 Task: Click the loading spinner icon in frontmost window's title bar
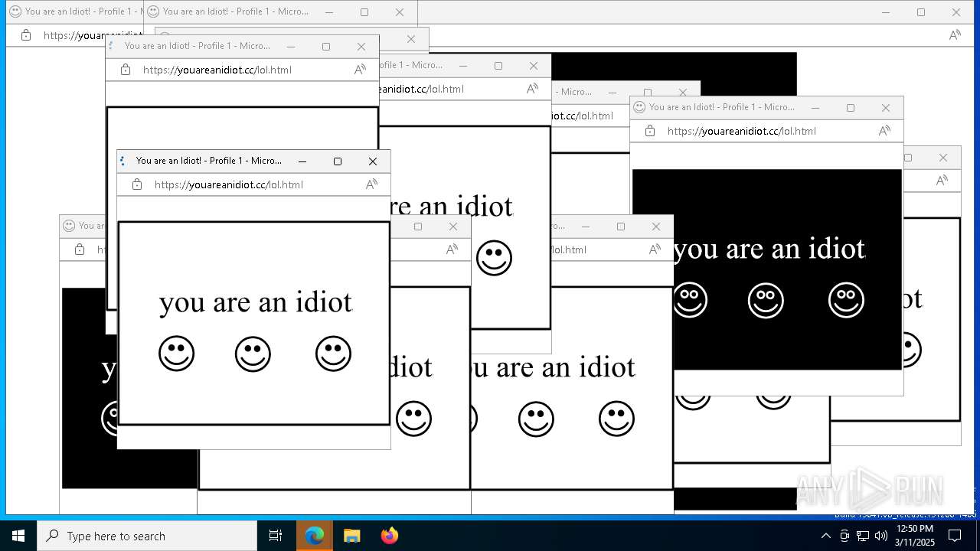123,161
